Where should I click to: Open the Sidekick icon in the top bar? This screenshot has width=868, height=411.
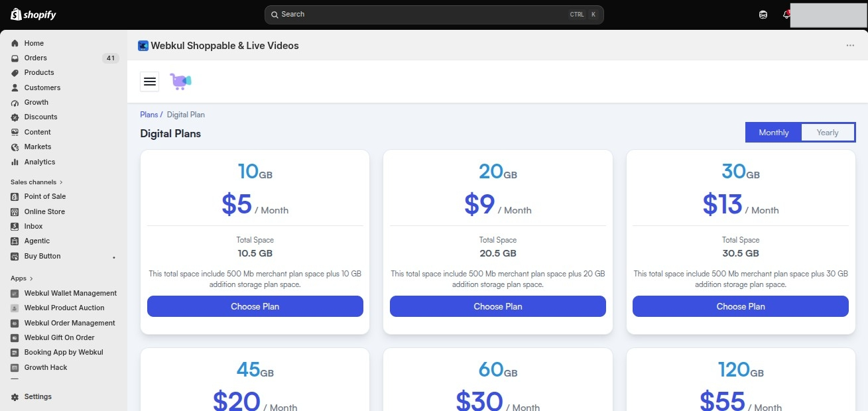(763, 15)
